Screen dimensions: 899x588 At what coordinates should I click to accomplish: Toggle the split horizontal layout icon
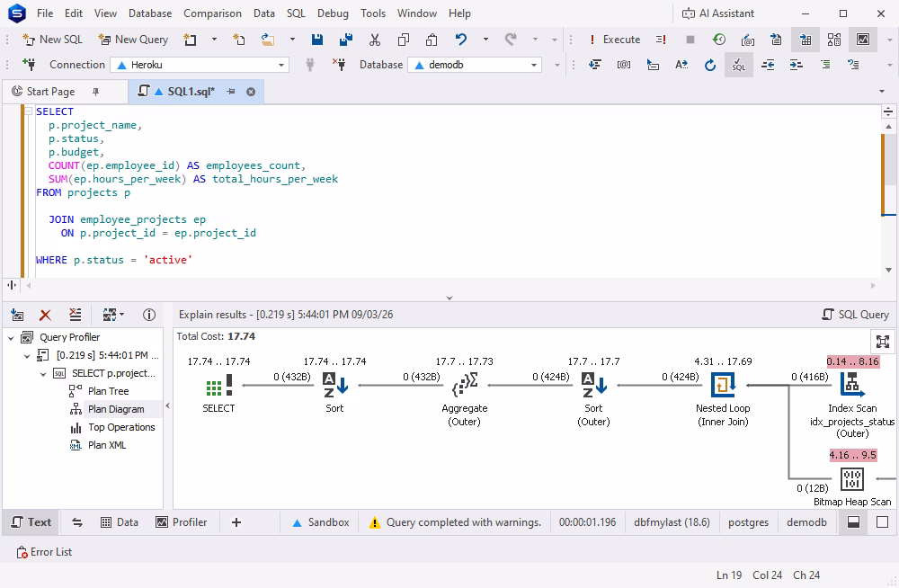[x=854, y=522]
